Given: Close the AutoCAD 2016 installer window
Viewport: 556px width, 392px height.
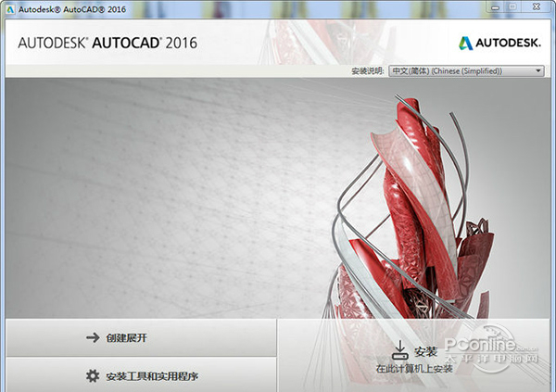Looking at the screenshot, I should pos(537,7).
